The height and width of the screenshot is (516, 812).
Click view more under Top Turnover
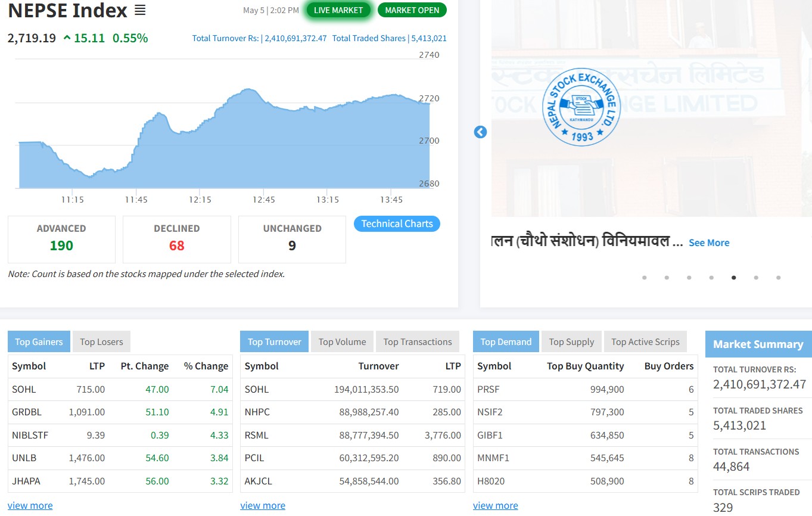coord(263,505)
